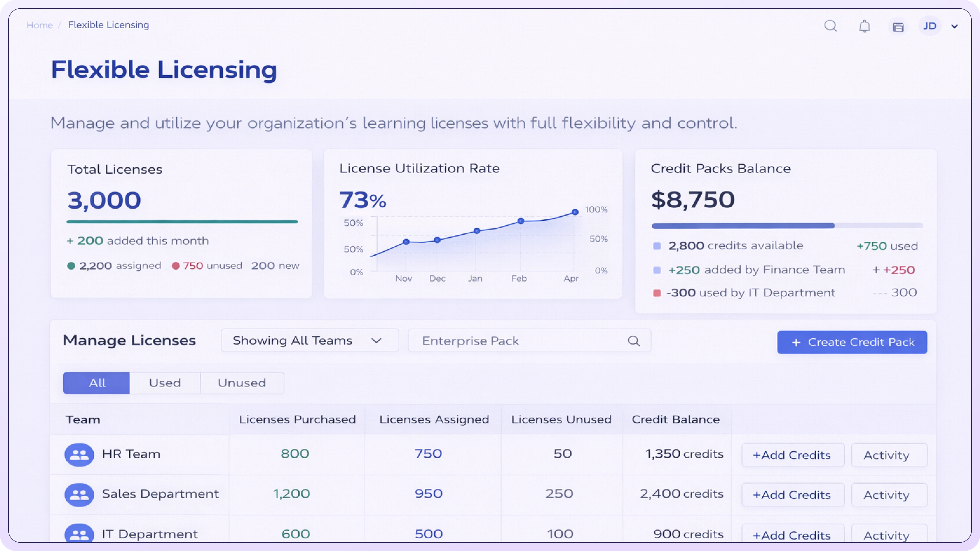Open the wallet icon near the JD avatar

pyautogui.click(x=898, y=27)
